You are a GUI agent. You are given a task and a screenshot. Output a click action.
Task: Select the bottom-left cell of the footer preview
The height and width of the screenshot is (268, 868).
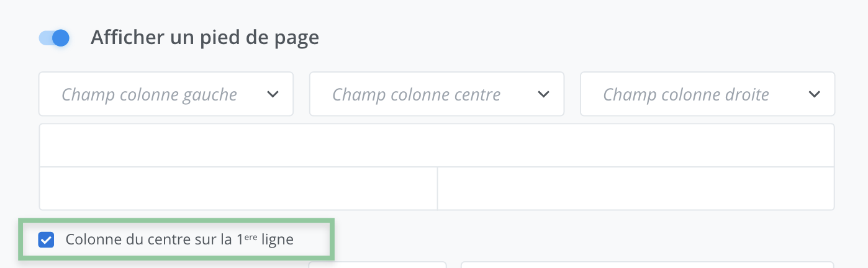238,189
